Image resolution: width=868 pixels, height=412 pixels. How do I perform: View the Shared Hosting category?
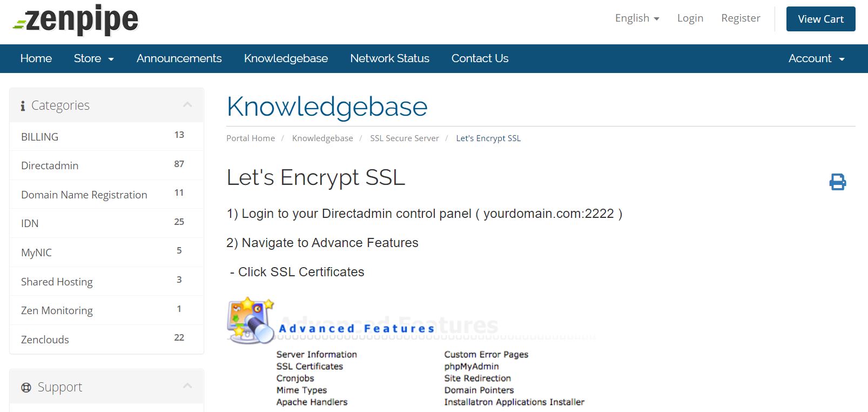coord(106,282)
